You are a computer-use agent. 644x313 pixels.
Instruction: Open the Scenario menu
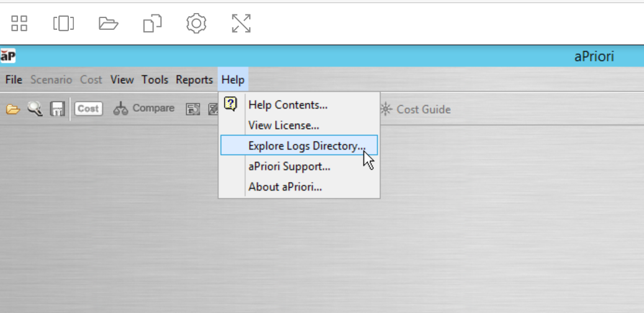(52, 79)
